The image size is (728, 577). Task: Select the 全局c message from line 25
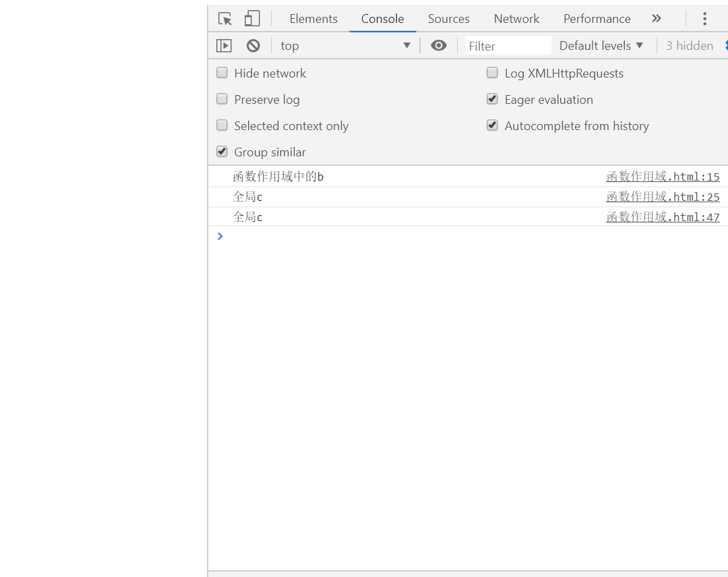tap(247, 197)
